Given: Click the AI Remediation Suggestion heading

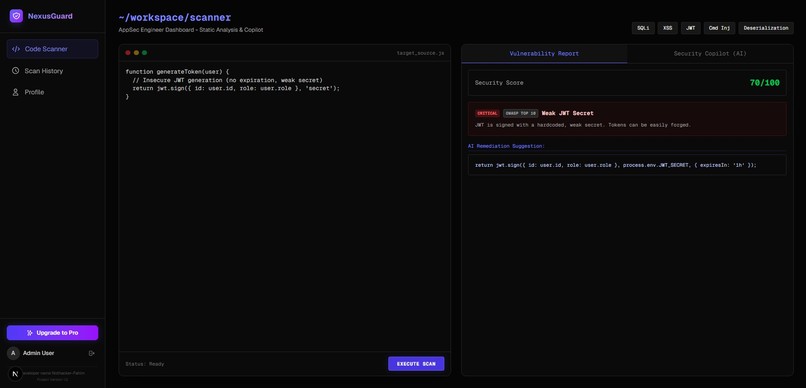Looking at the screenshot, I should click(x=506, y=146).
